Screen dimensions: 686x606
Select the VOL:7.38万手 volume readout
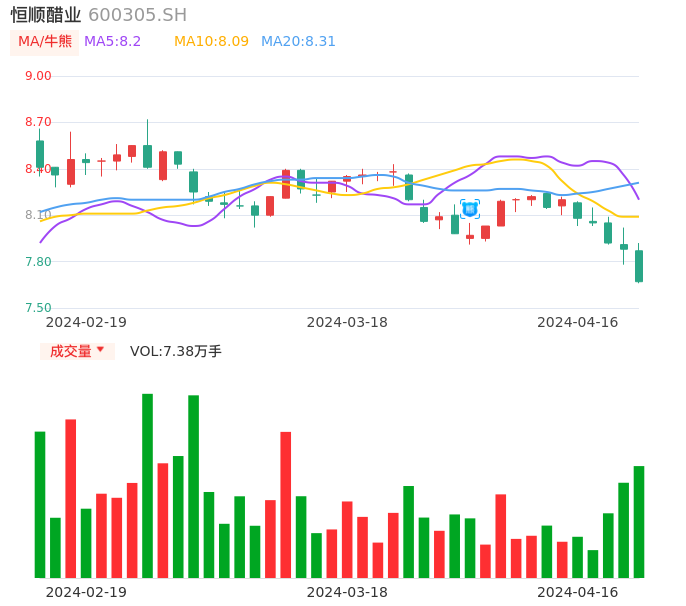click(176, 351)
